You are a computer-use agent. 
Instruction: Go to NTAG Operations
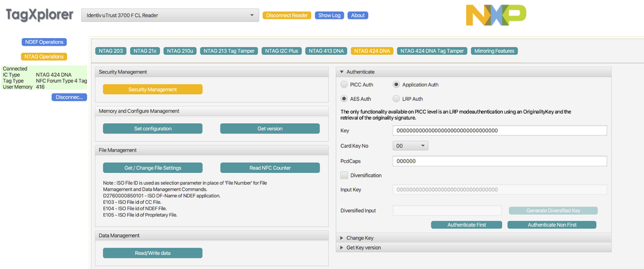[x=44, y=56]
